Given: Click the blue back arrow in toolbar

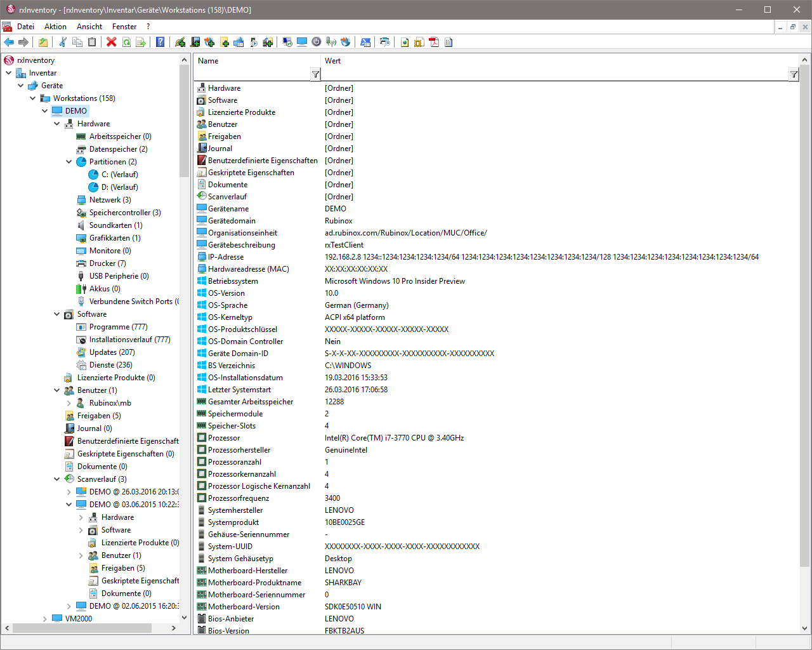Looking at the screenshot, I should [9, 43].
